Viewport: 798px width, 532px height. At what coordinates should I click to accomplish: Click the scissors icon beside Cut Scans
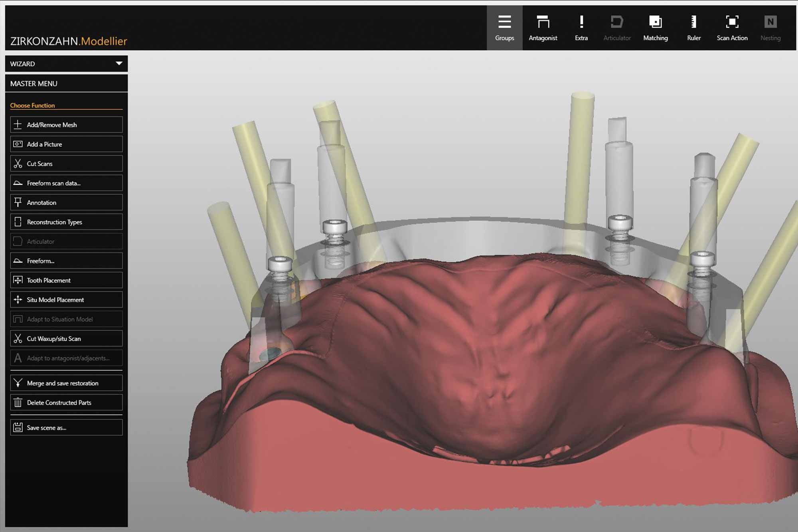[18, 164]
